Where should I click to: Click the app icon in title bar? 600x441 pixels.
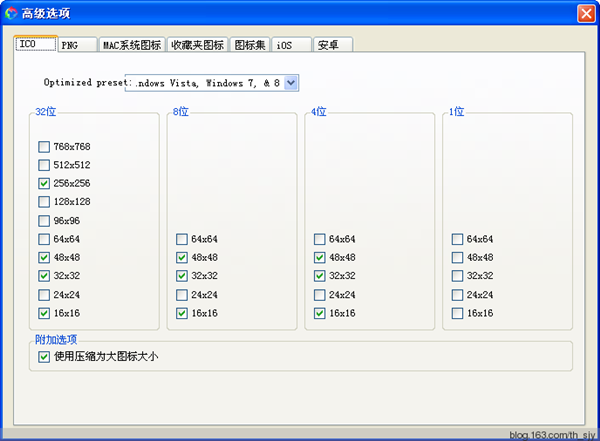point(12,13)
